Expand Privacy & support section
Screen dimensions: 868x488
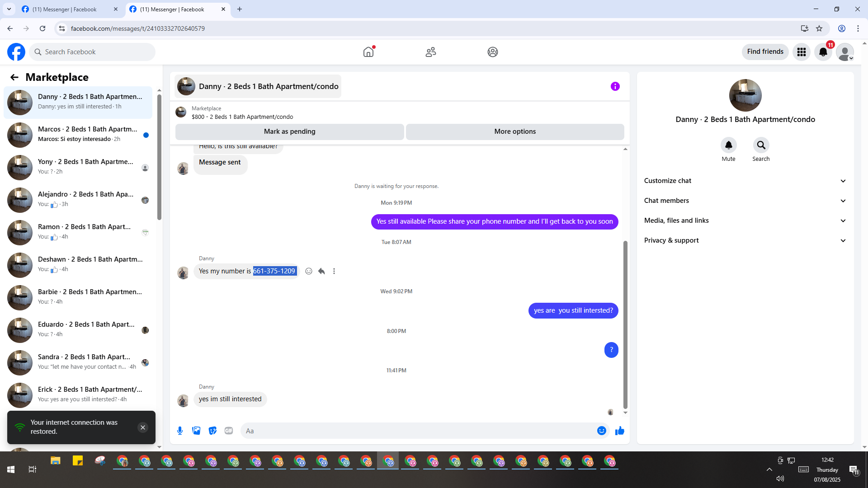pos(745,240)
